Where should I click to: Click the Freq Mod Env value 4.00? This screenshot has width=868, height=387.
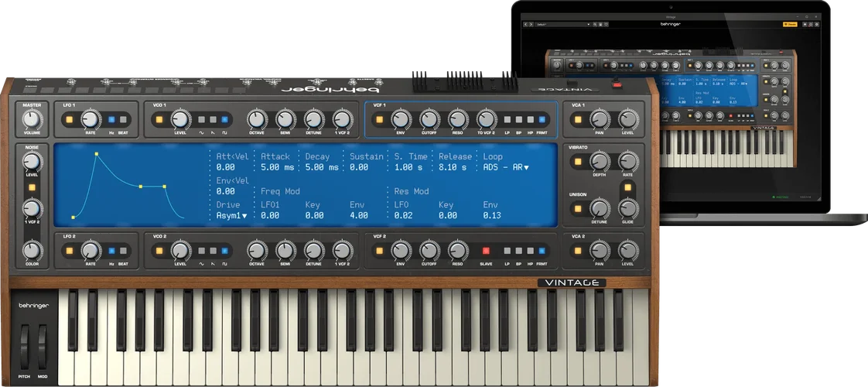pyautogui.click(x=359, y=215)
